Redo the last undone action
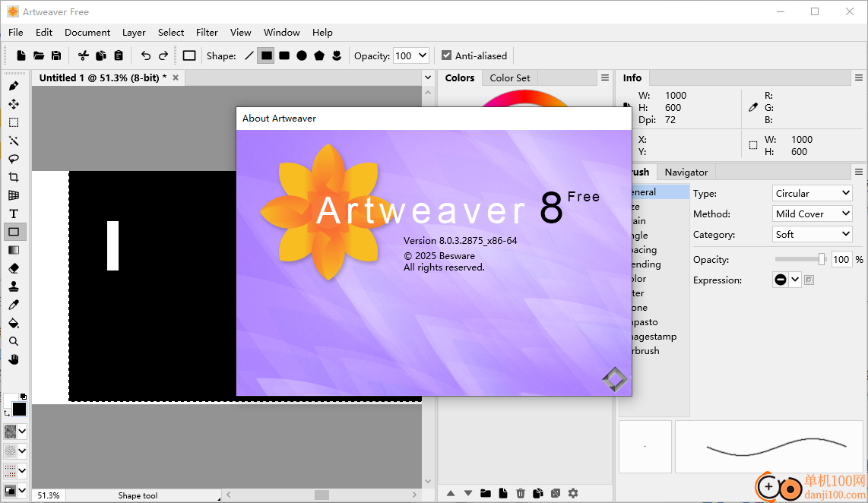Screen dimensions: 868x503 click(x=163, y=55)
